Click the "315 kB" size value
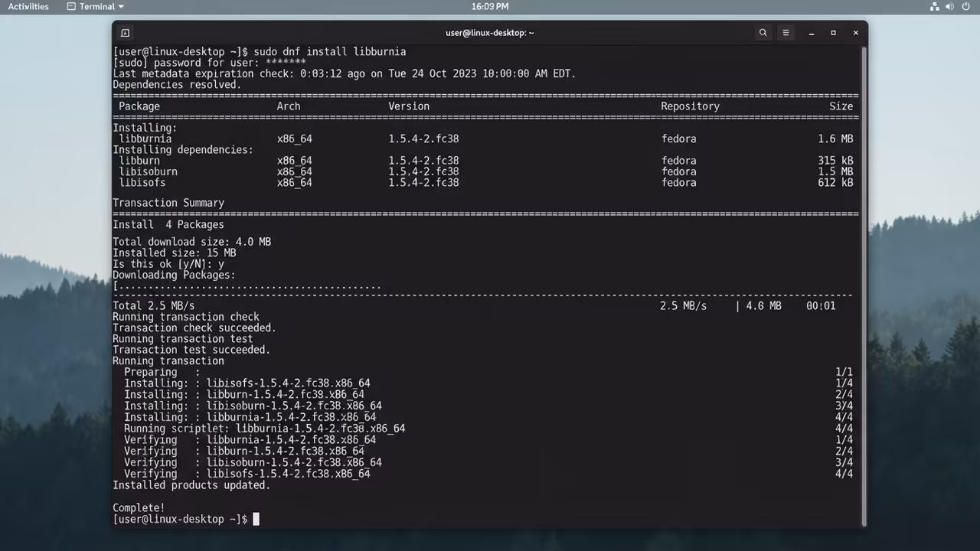Viewport: 980px width, 551px height. tap(835, 161)
